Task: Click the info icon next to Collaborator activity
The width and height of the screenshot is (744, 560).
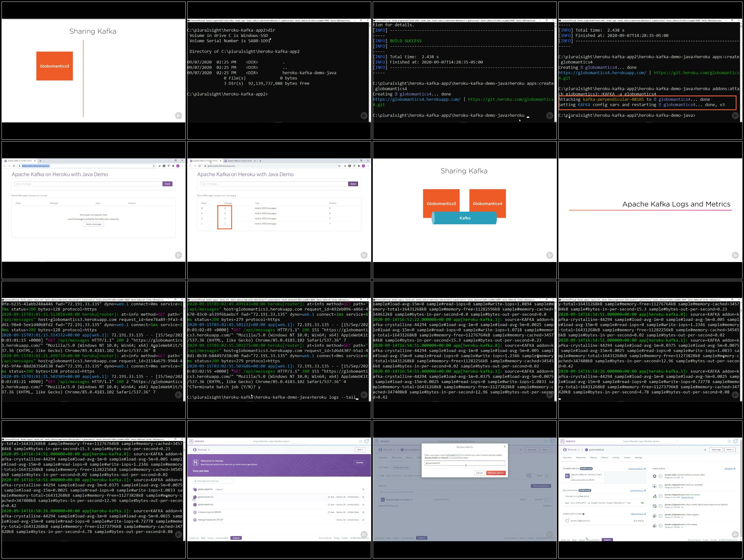Action: [x=584, y=514]
